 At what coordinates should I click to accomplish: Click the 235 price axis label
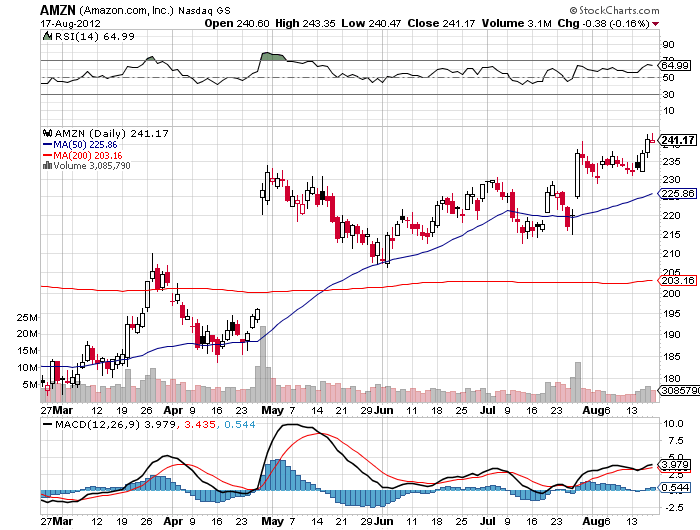click(x=671, y=162)
